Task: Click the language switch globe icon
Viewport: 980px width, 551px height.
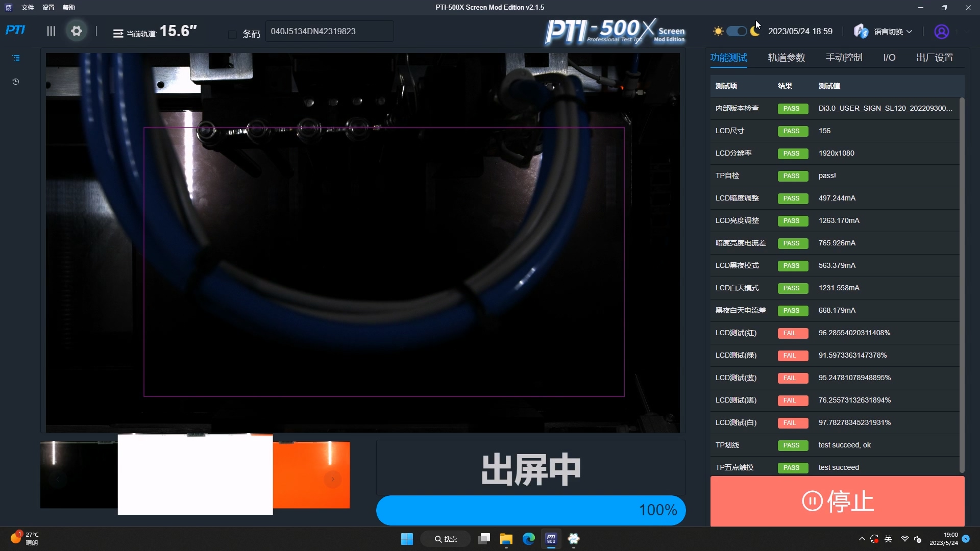Action: [861, 32]
